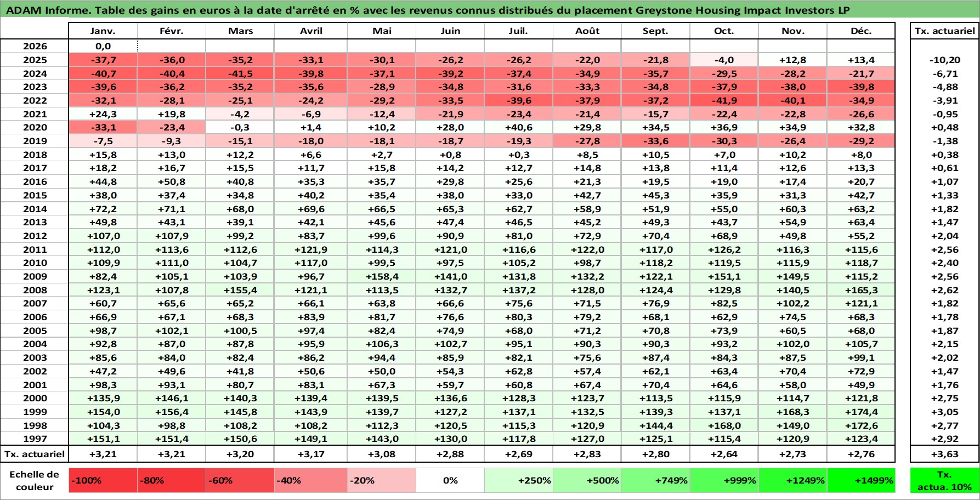This screenshot has height=500, width=980.
Task: Click the -41,5 cell for Mars 2024
Action: 240,73
